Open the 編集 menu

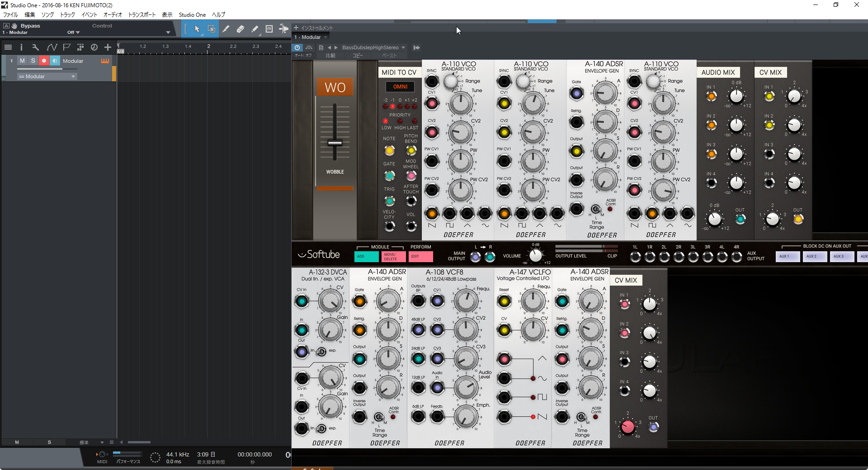tap(30, 14)
